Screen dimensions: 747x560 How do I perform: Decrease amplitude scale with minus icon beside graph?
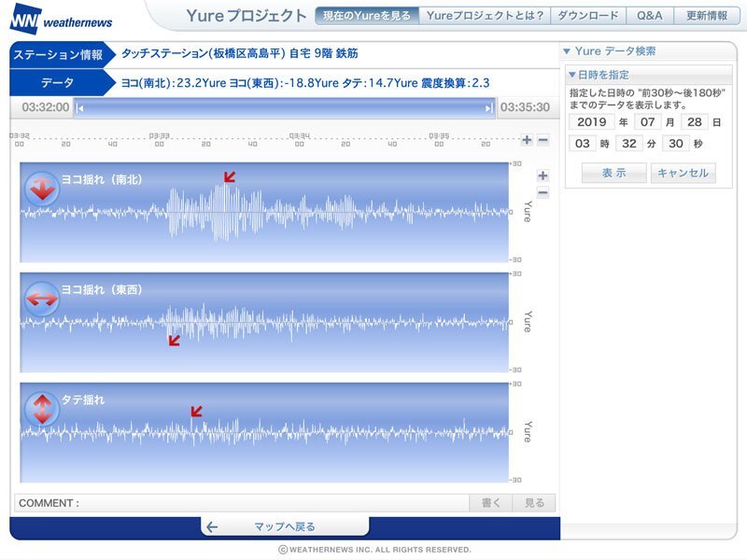pos(543,193)
